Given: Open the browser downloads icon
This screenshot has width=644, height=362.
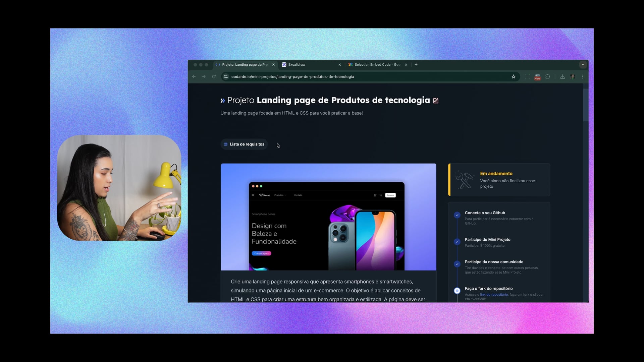Looking at the screenshot, I should (562, 77).
